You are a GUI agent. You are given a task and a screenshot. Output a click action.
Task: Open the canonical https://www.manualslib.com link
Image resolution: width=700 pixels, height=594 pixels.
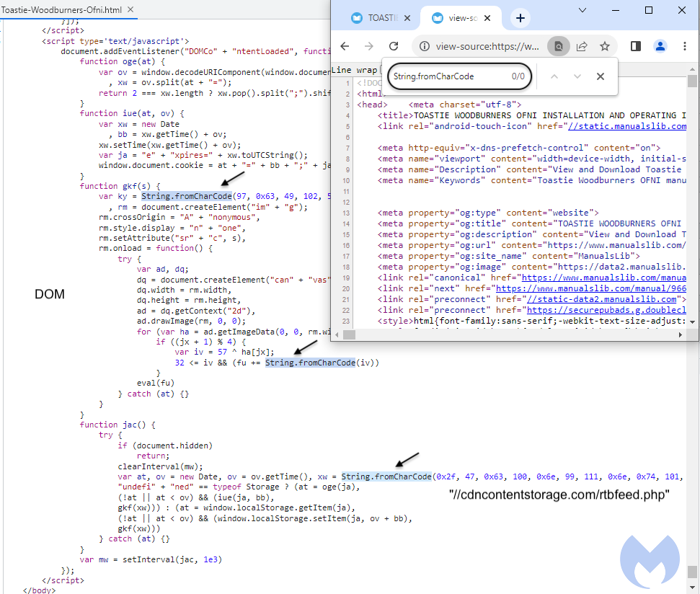coord(603,278)
